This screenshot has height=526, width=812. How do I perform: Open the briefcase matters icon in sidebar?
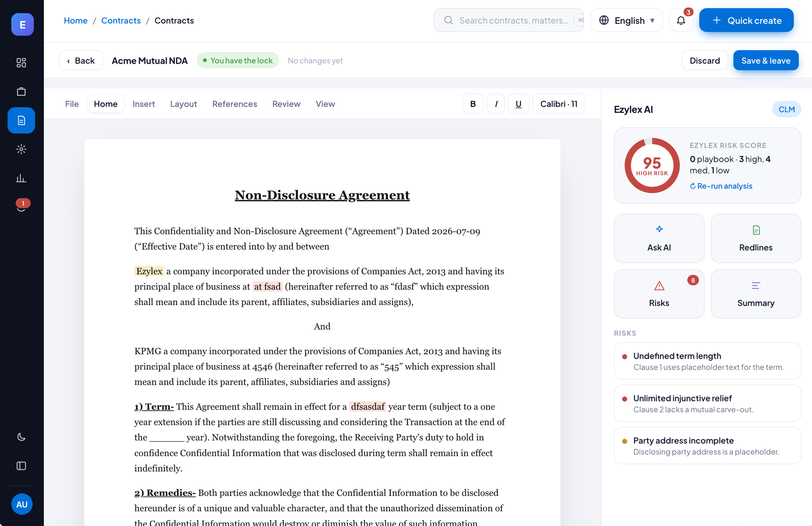tap(21, 91)
